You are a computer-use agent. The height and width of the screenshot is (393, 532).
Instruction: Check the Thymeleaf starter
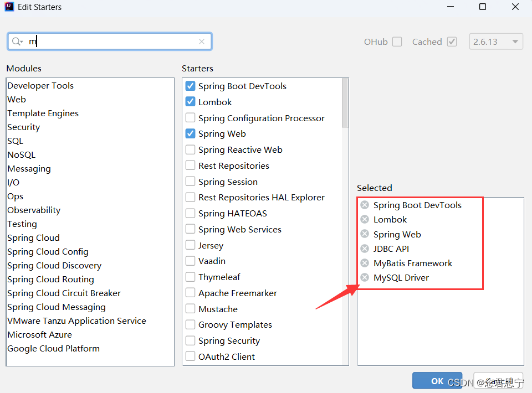(190, 277)
